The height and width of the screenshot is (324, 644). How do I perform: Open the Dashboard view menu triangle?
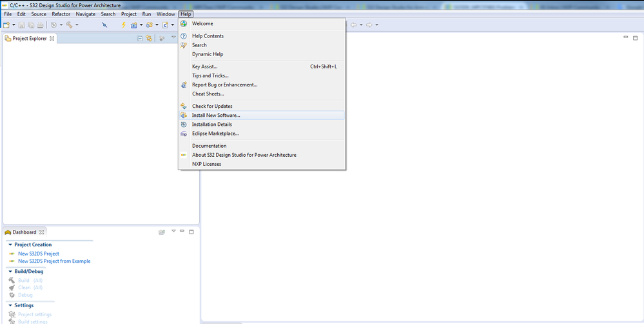pos(174,230)
